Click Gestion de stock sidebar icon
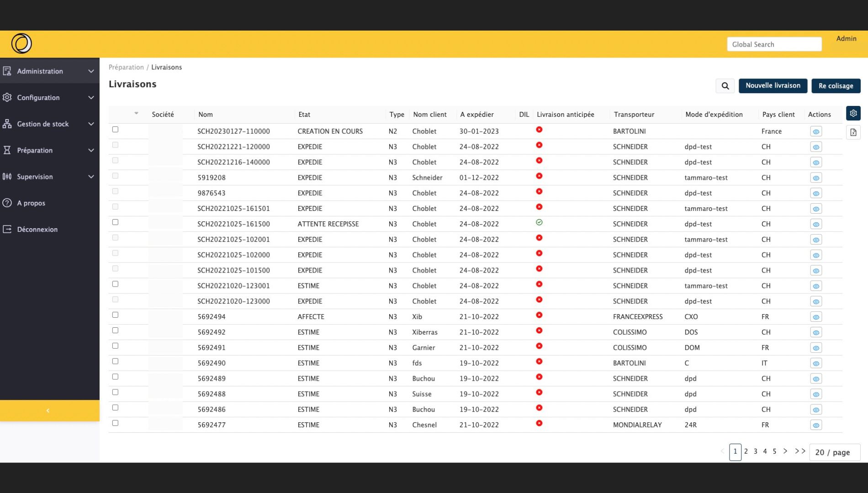The width and height of the screenshot is (868, 493). [x=7, y=124]
